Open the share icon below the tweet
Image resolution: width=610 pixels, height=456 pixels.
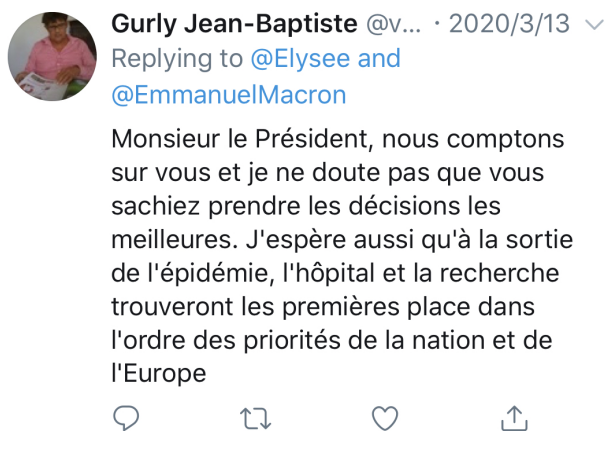(x=513, y=416)
